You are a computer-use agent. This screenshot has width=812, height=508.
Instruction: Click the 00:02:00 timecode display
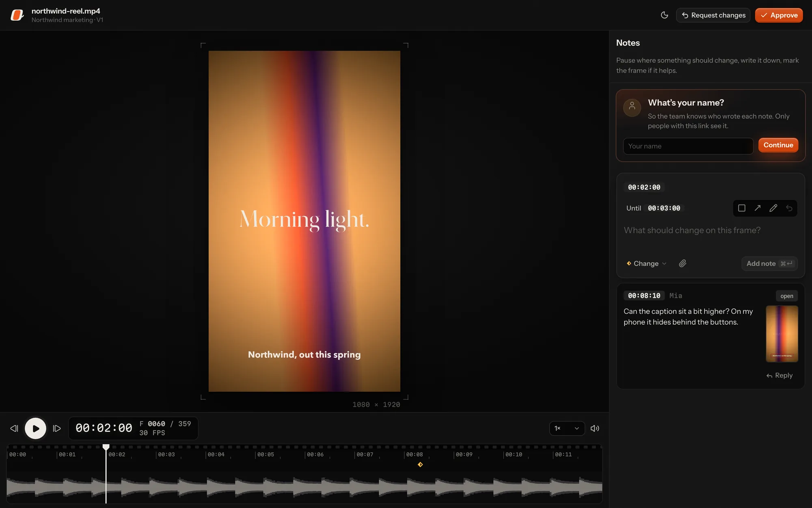coord(104,428)
